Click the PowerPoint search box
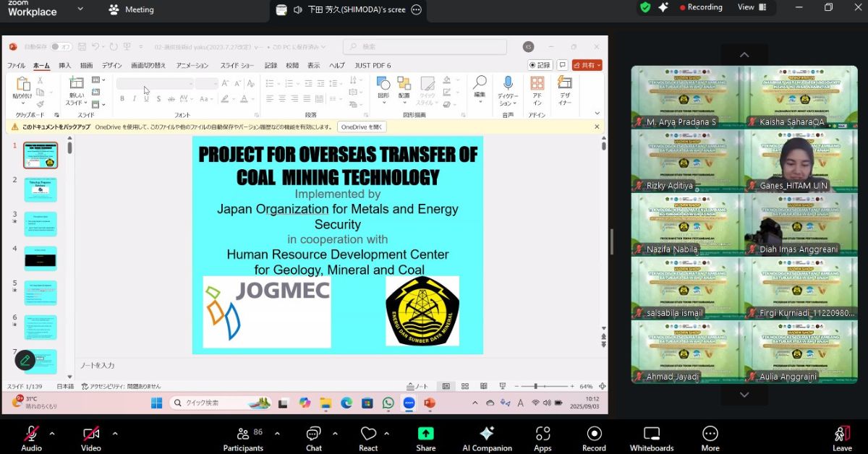The width and height of the screenshot is (868, 454). (x=425, y=47)
